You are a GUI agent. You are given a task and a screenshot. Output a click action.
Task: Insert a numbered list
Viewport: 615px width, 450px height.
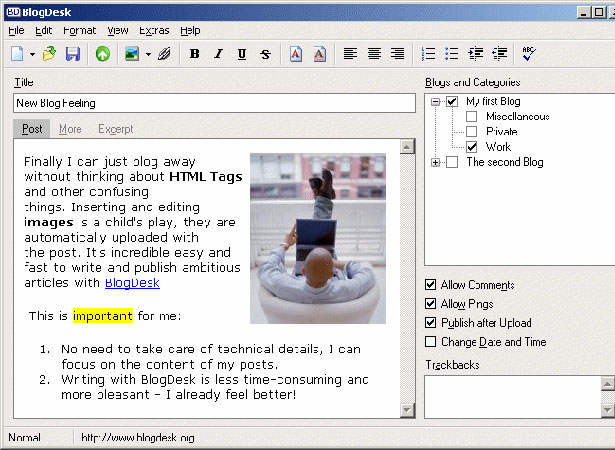(428, 53)
